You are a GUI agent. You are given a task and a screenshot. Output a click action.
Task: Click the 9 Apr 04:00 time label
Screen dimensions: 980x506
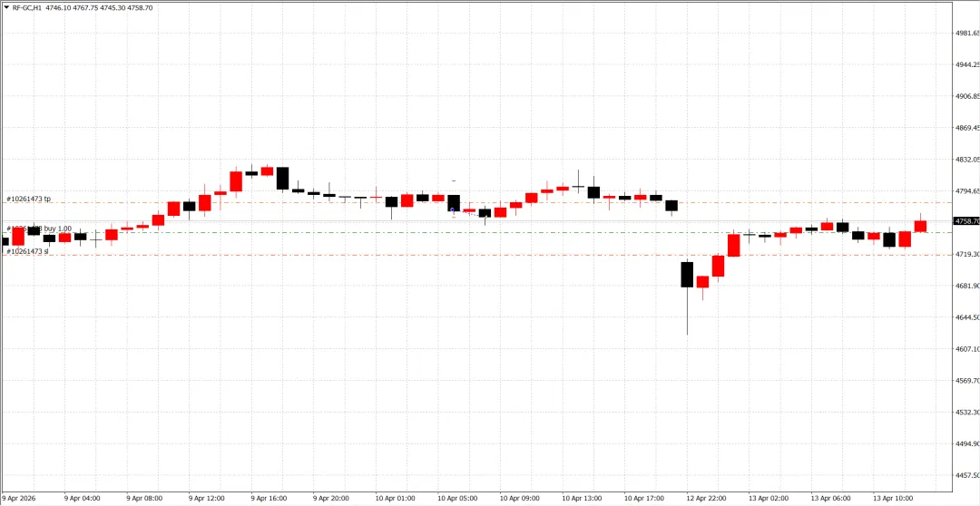click(x=82, y=499)
